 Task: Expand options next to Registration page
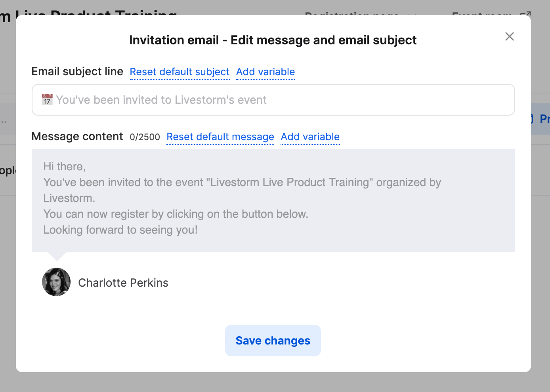tap(412, 16)
